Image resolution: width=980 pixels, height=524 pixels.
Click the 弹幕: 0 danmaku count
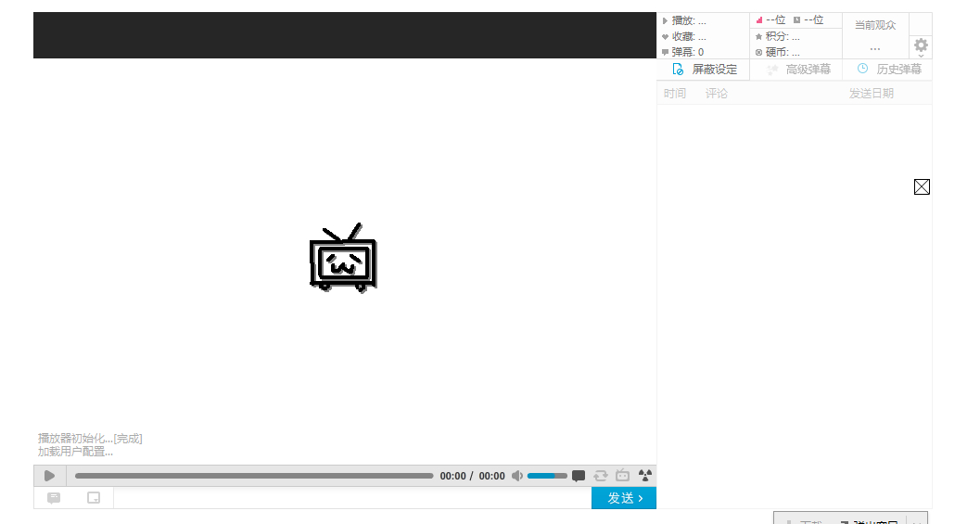(683, 52)
